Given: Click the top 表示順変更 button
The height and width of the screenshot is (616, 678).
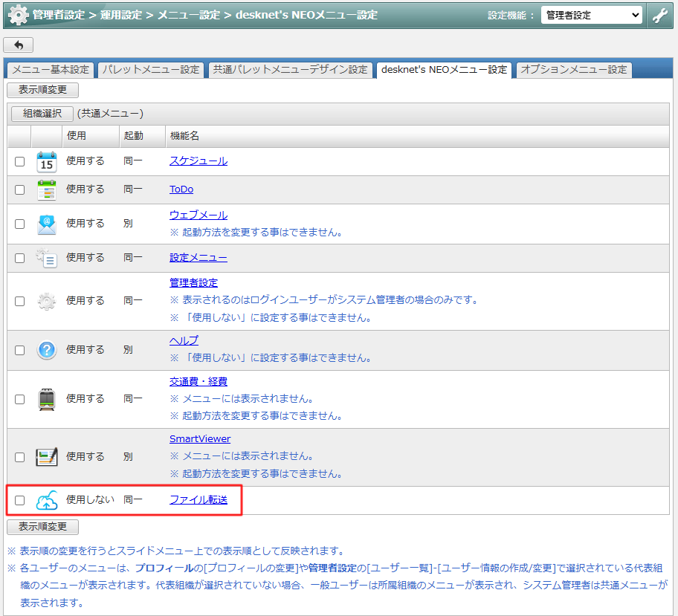Looking at the screenshot, I should 42,90.
